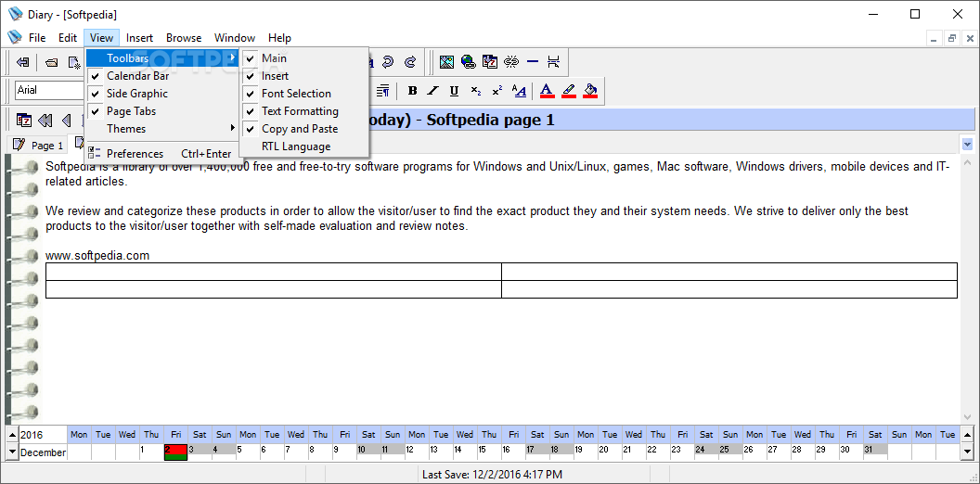Viewport: 980px width, 484px height.
Task: Toggle the Font Selection toolbar
Action: click(304, 93)
